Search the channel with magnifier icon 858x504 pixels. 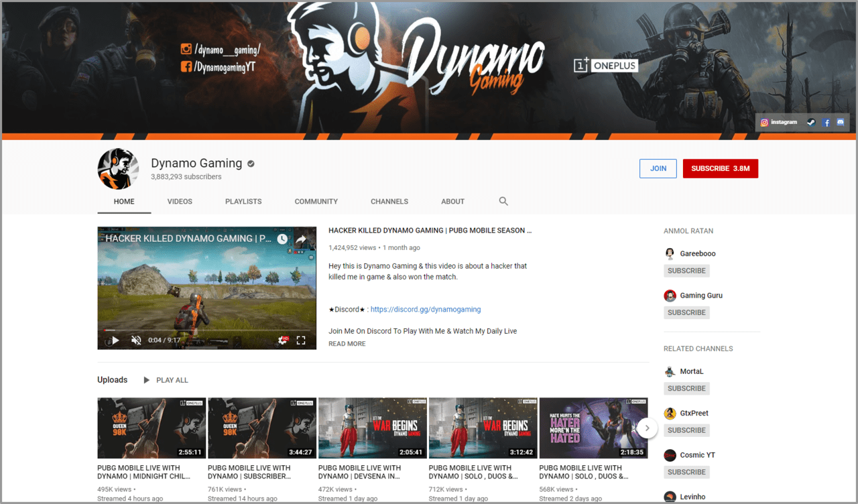[503, 201]
